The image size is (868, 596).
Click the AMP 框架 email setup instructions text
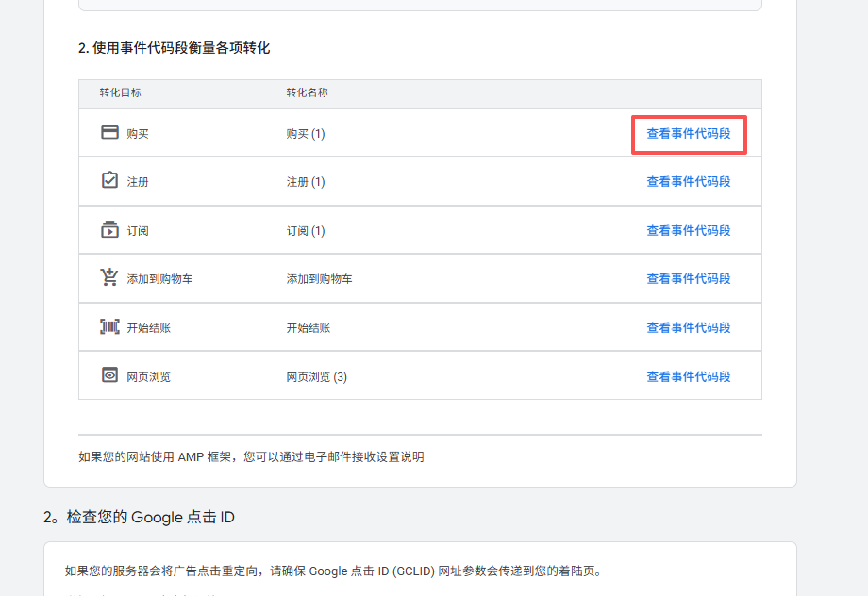(x=251, y=457)
